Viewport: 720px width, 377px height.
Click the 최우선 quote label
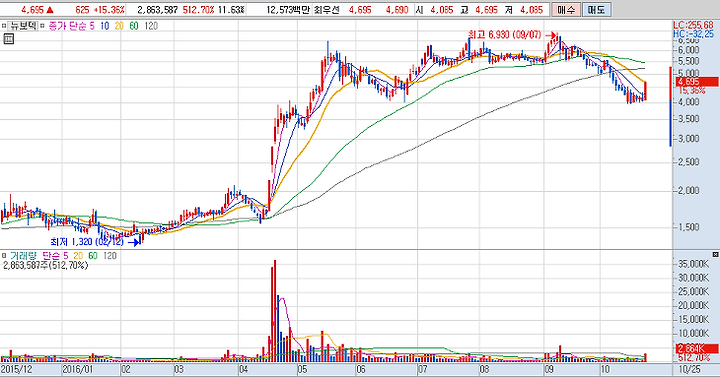pos(326,10)
